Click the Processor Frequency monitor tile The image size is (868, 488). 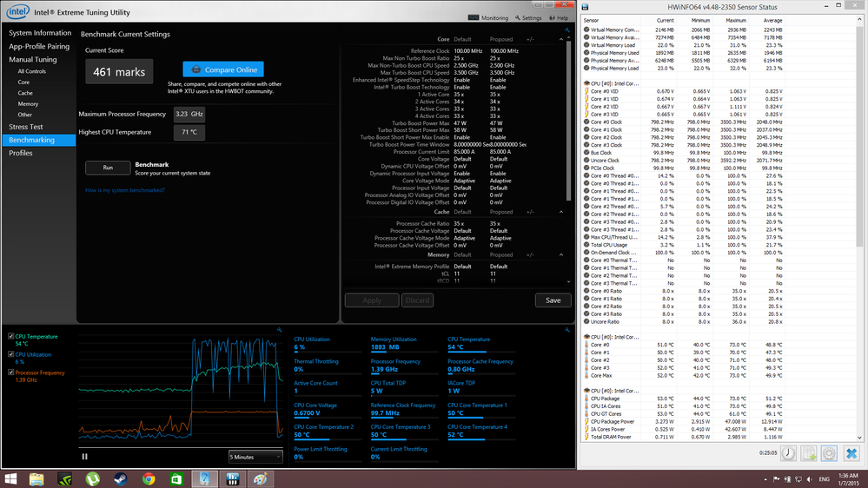coord(403,366)
